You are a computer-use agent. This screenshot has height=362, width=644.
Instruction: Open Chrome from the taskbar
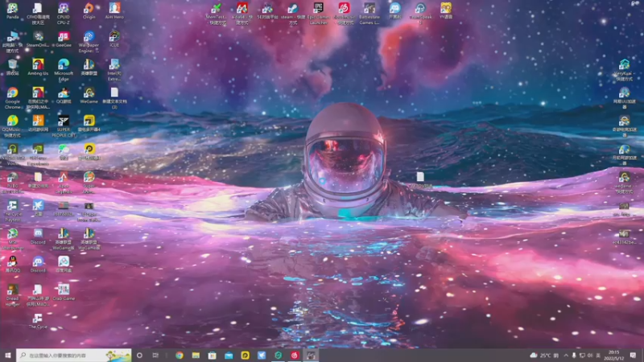[x=179, y=355]
